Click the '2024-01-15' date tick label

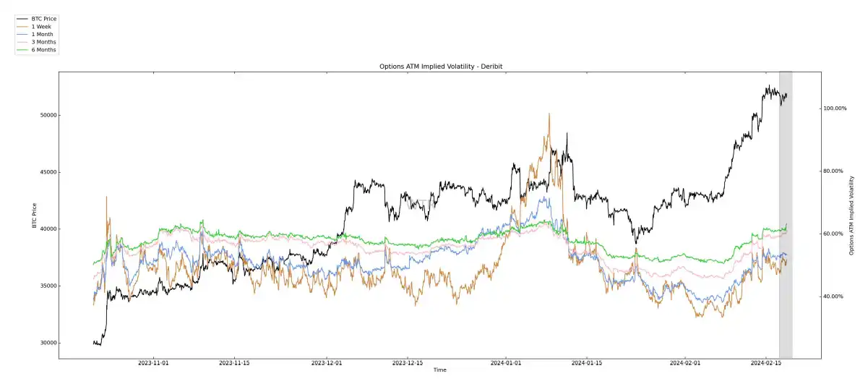588,364
